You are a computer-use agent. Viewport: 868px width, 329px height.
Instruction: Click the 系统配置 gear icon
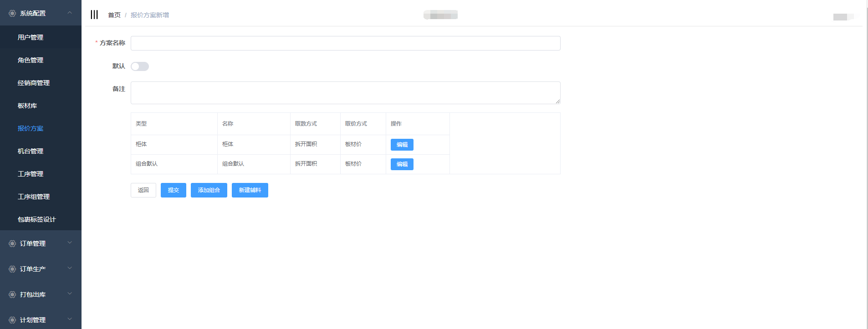click(x=12, y=13)
